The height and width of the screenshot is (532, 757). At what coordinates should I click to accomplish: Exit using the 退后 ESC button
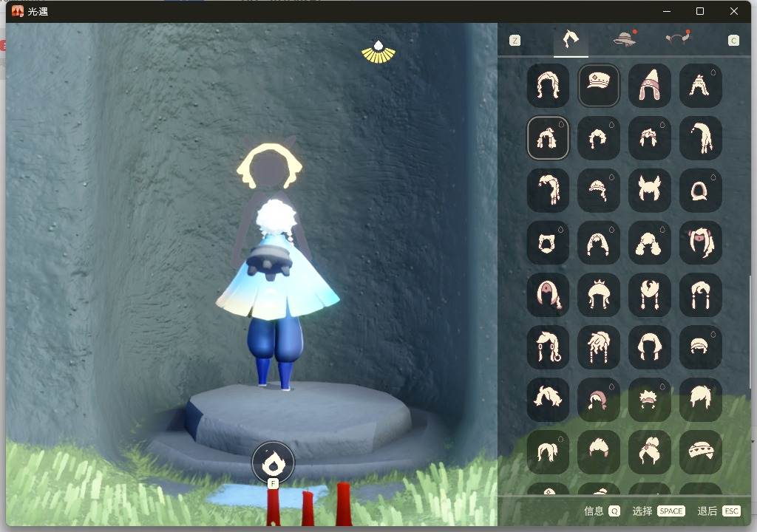719,511
